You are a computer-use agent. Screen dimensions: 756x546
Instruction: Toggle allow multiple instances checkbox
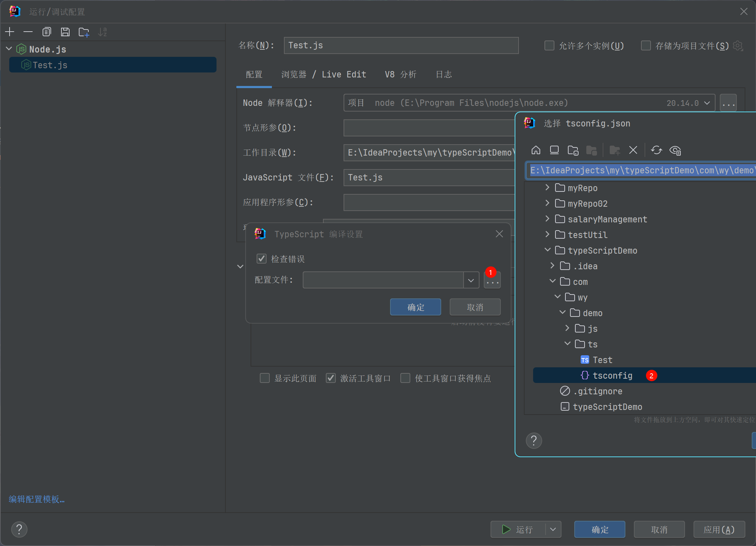pos(549,46)
